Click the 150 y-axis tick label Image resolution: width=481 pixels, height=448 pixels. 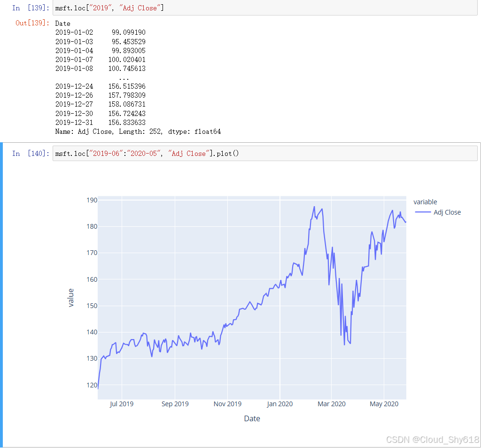click(92, 306)
